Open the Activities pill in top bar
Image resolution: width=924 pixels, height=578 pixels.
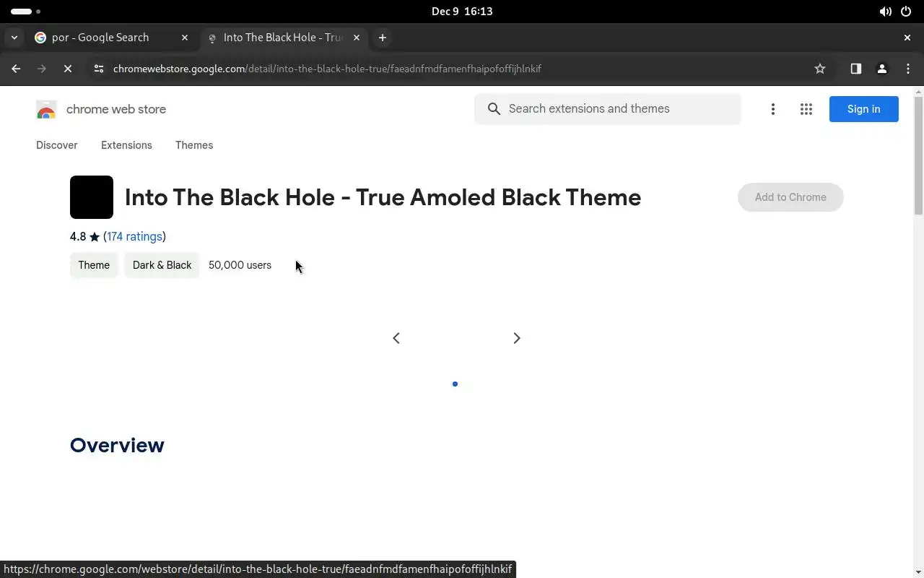coord(26,12)
